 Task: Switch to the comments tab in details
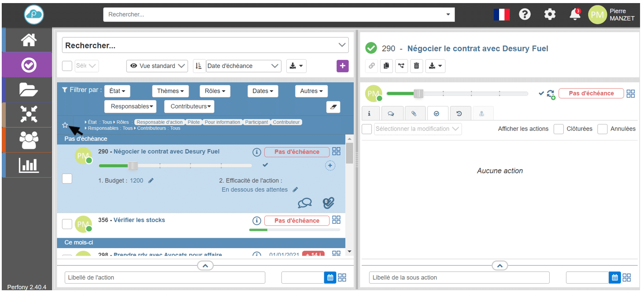coord(391,113)
